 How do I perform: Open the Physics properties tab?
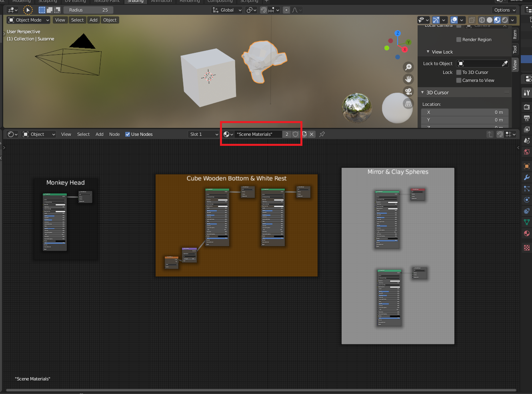[527, 199]
